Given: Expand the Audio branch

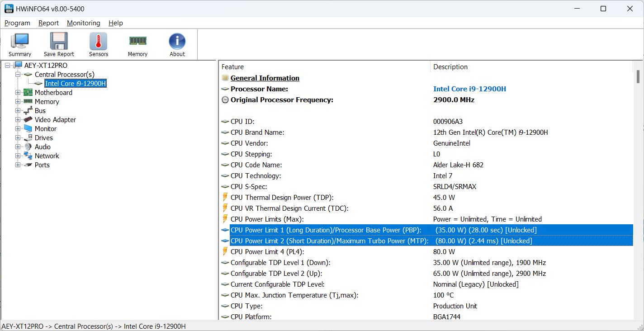Looking at the screenshot, I should click(x=18, y=147).
